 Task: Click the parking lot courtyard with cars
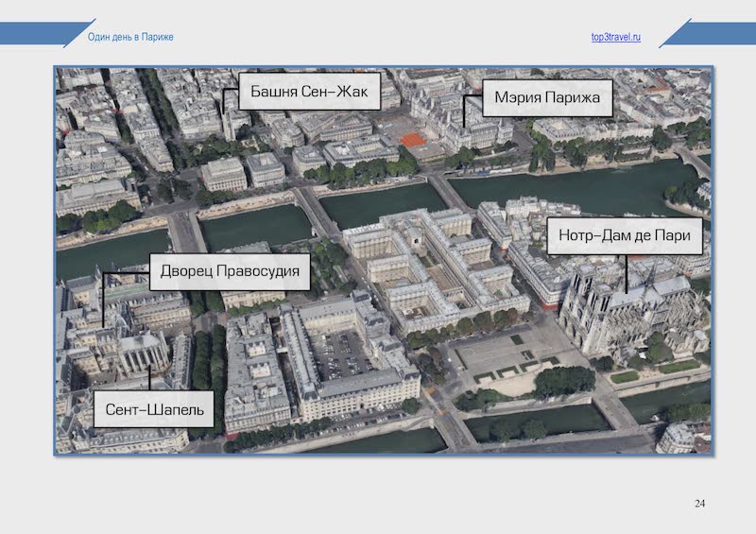[338, 355]
